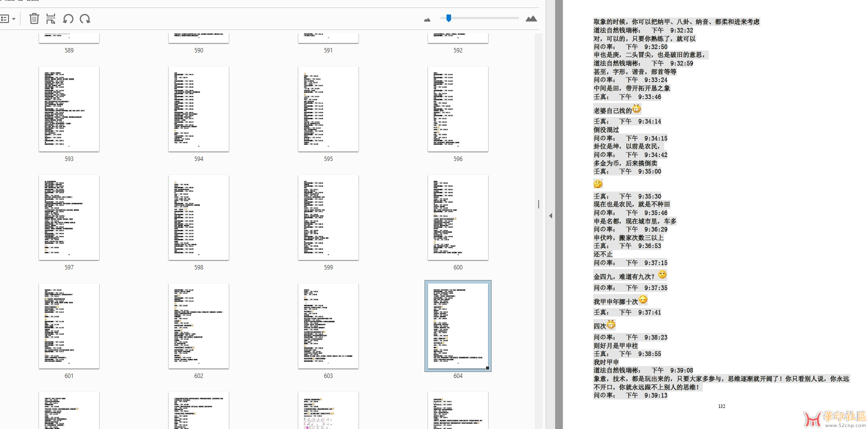Click the 52cnp.com watermark logo
The width and height of the screenshot is (868, 429).
point(834,419)
